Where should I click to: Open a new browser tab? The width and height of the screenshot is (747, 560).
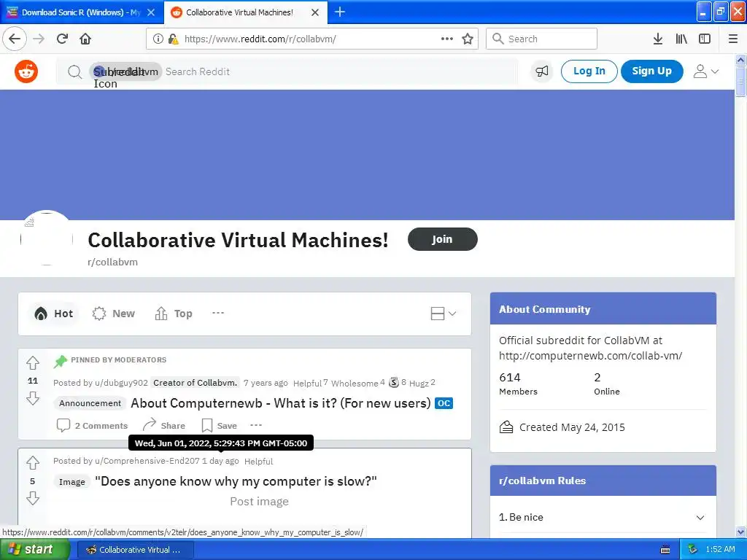(x=340, y=12)
